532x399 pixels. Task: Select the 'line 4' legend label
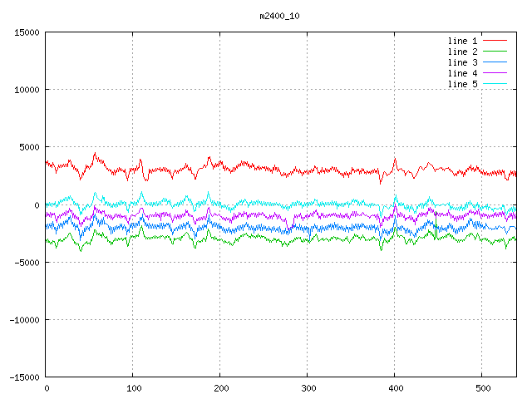tap(462, 73)
